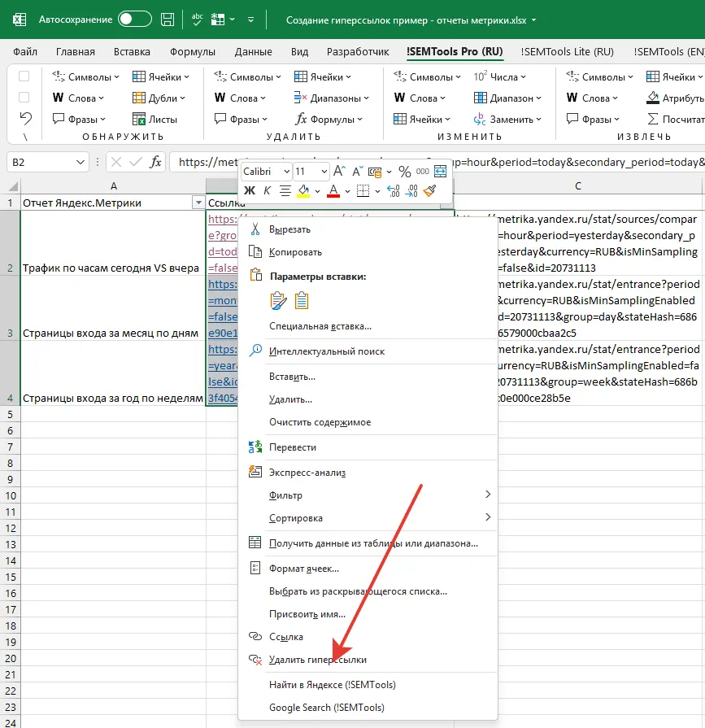Toggle italic К in the mini toolbar
705x728 pixels.
267,190
